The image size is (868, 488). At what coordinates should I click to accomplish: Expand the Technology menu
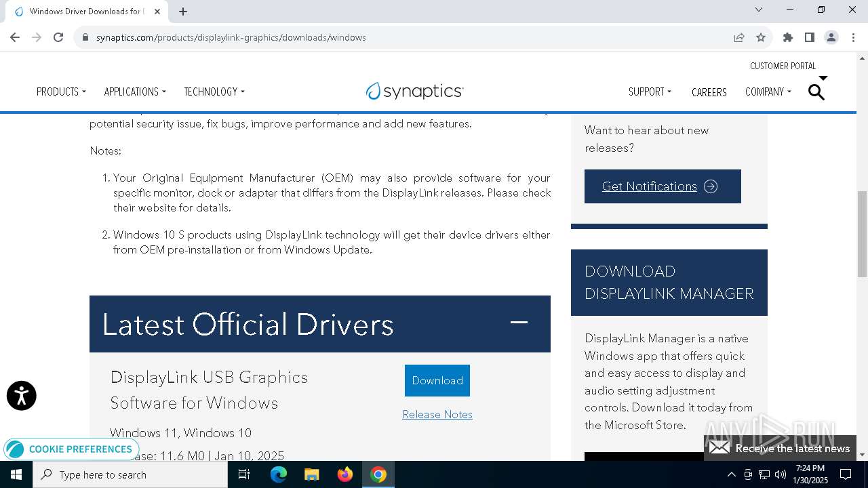coord(214,91)
